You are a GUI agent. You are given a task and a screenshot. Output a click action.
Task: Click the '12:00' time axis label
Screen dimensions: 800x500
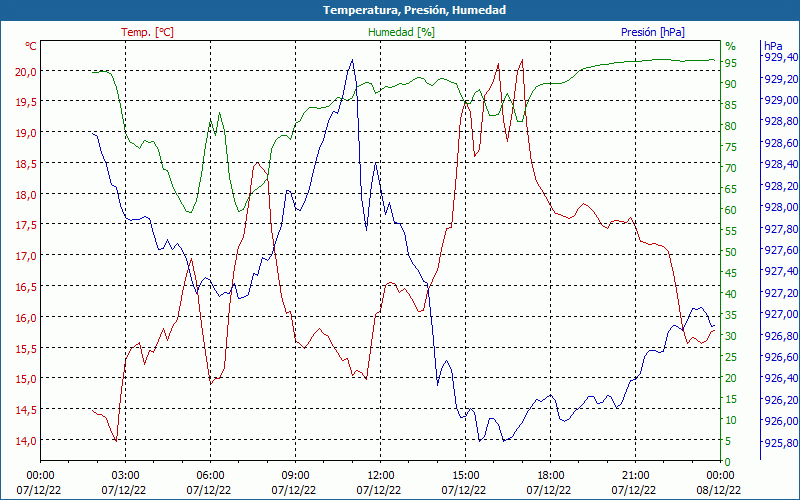[x=380, y=476]
